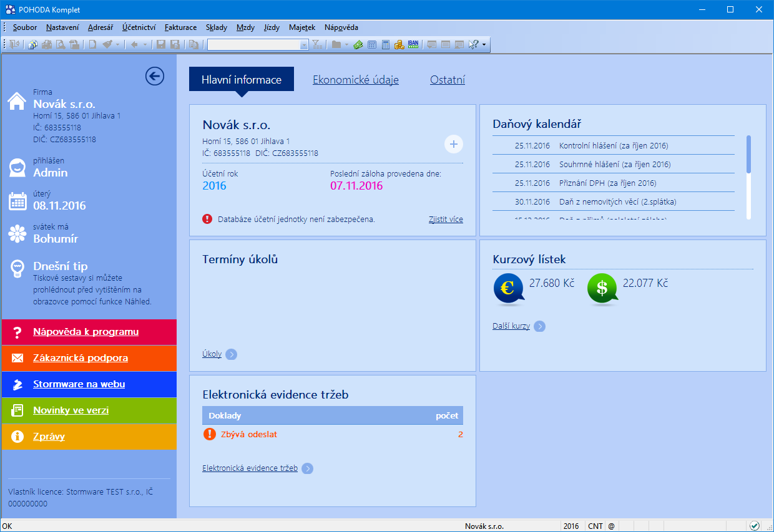Click the calendar icon beside 08.11.2016

point(17,201)
